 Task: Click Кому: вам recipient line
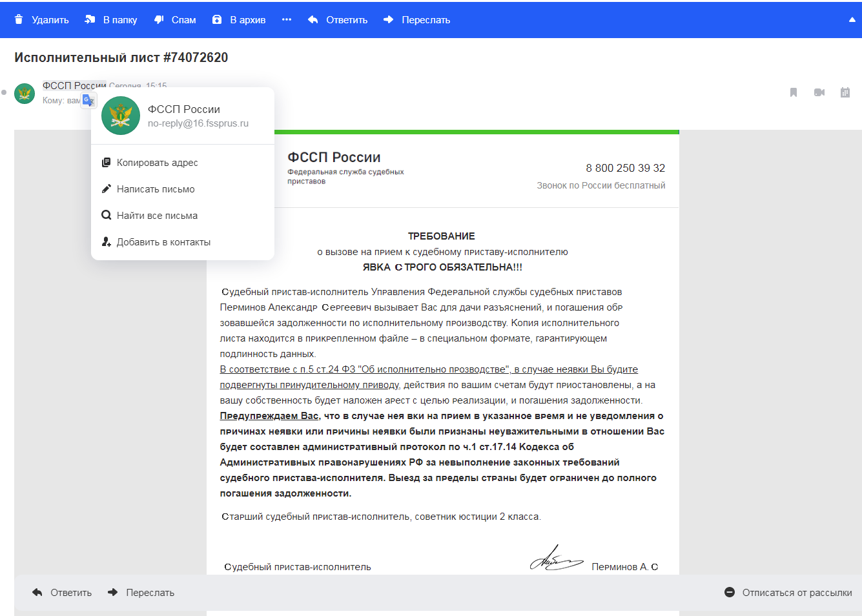coord(61,101)
